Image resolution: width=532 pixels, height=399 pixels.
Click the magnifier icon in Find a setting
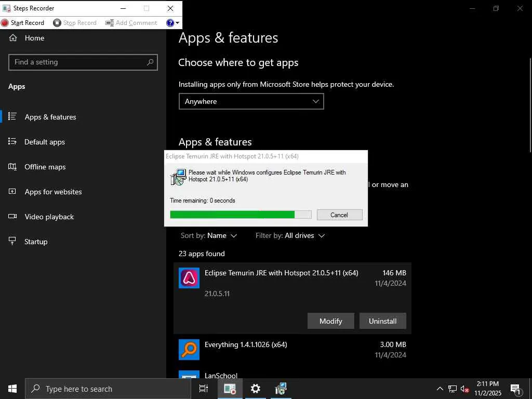pyautogui.click(x=150, y=62)
